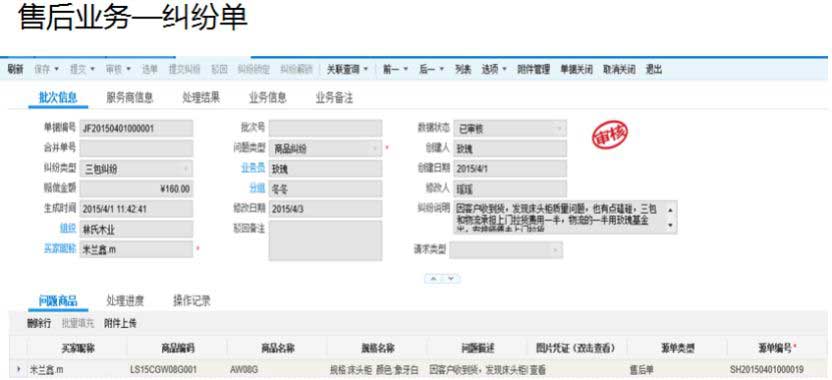
Task: Open the 业务信息 tab
Action: pyautogui.click(x=267, y=98)
